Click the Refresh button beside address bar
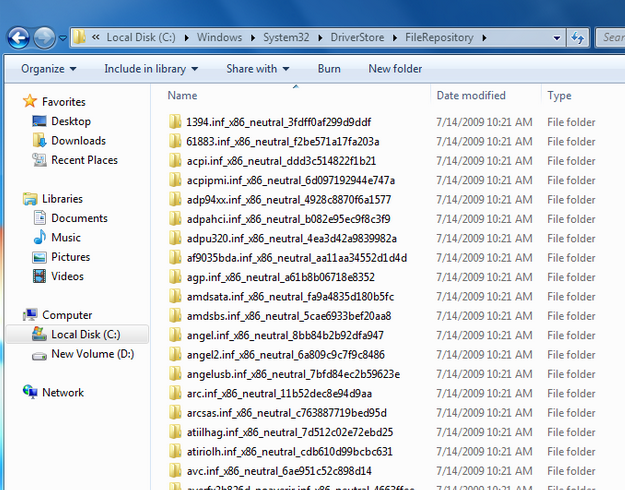This screenshot has width=625, height=490. (x=578, y=38)
